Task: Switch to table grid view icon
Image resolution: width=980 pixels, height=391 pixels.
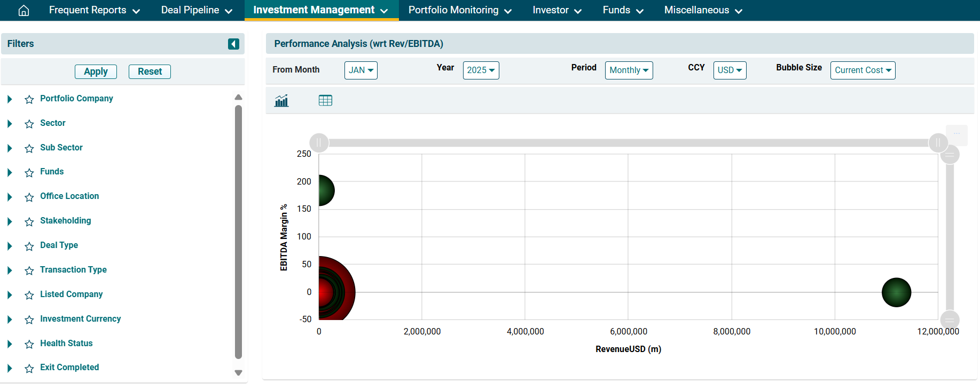Action: (325, 100)
